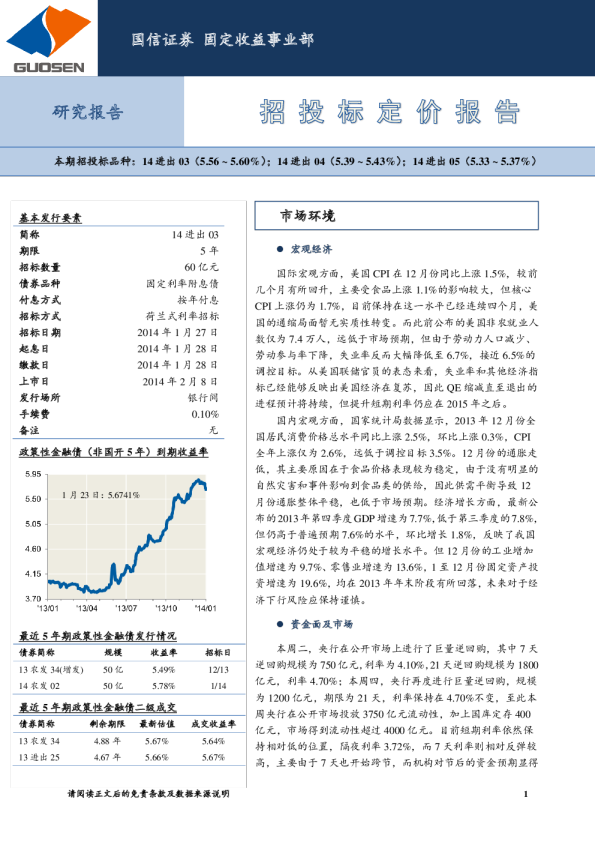
Task: Click the chart annotation 1 月 23 日: 5.6741%
Action: [x=100, y=495]
